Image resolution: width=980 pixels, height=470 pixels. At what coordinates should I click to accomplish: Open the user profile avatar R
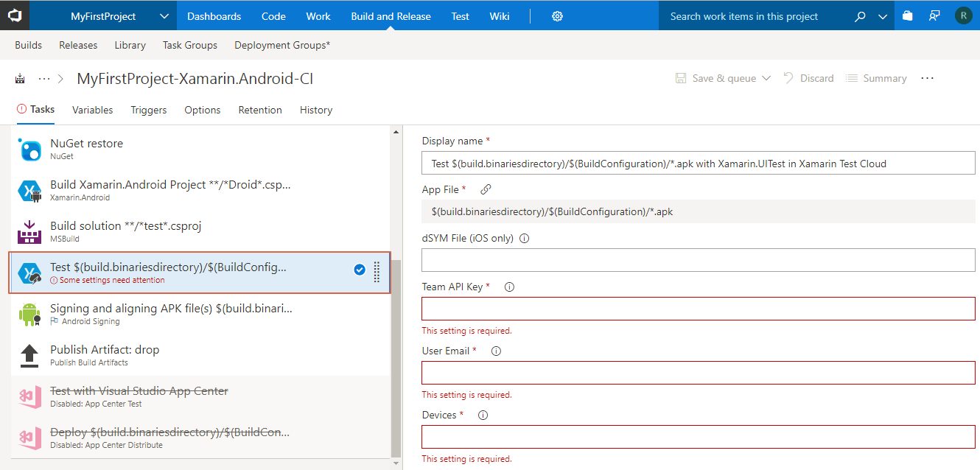pyautogui.click(x=963, y=15)
